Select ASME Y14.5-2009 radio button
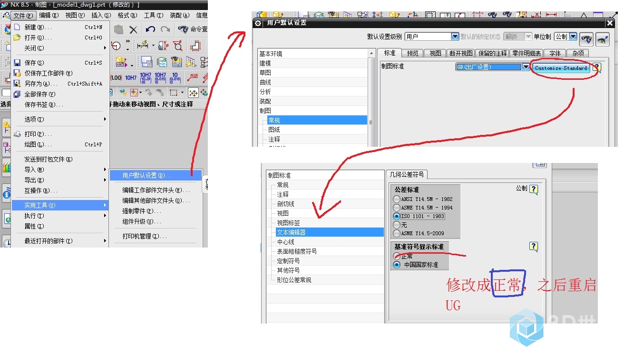The width and height of the screenshot is (644, 353). (x=397, y=233)
